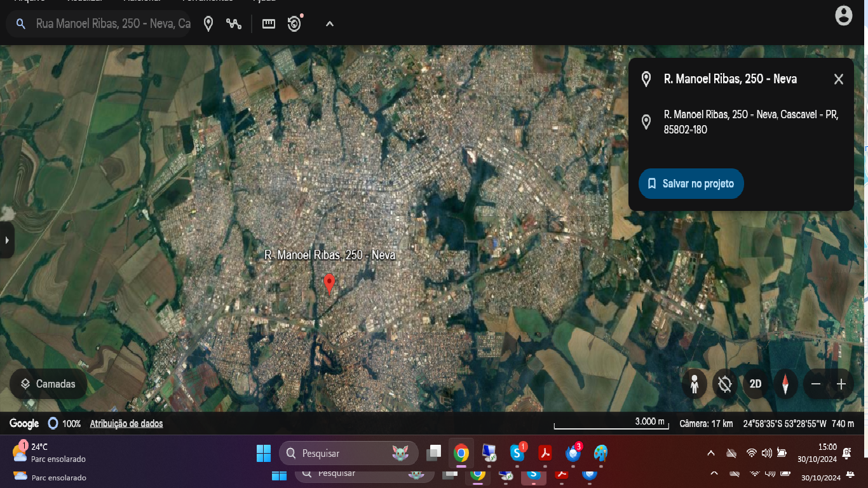Screen dimensions: 868x488
Task: Click the account profile avatar
Action: (x=843, y=16)
